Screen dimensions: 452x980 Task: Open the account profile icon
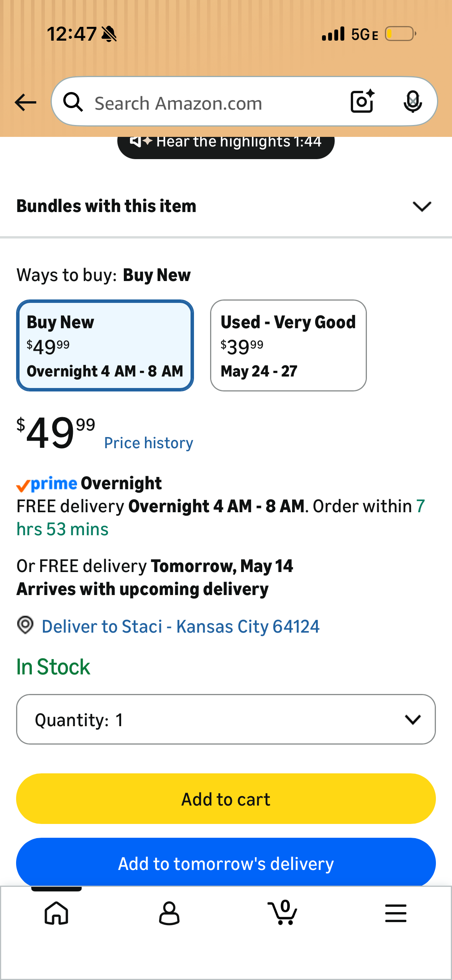coord(169,913)
